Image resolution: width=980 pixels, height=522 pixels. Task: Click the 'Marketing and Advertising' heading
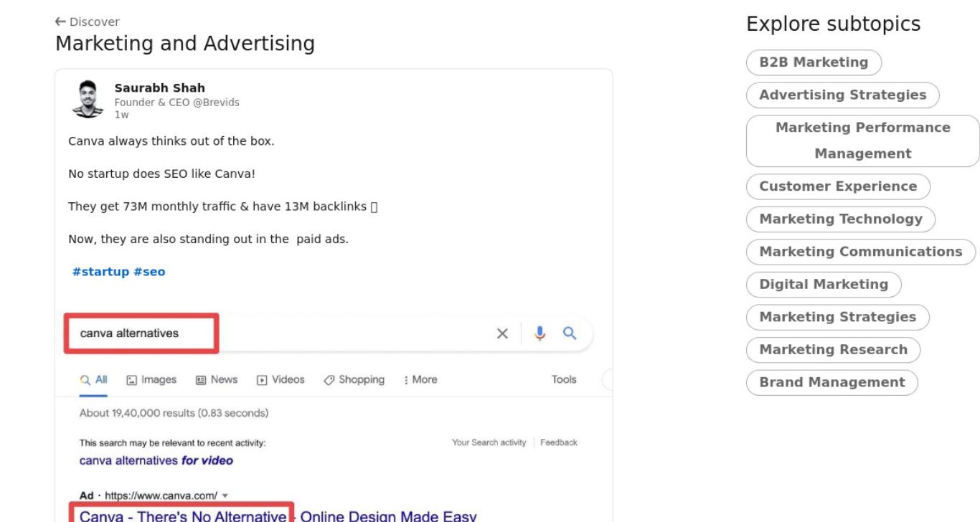point(185,44)
